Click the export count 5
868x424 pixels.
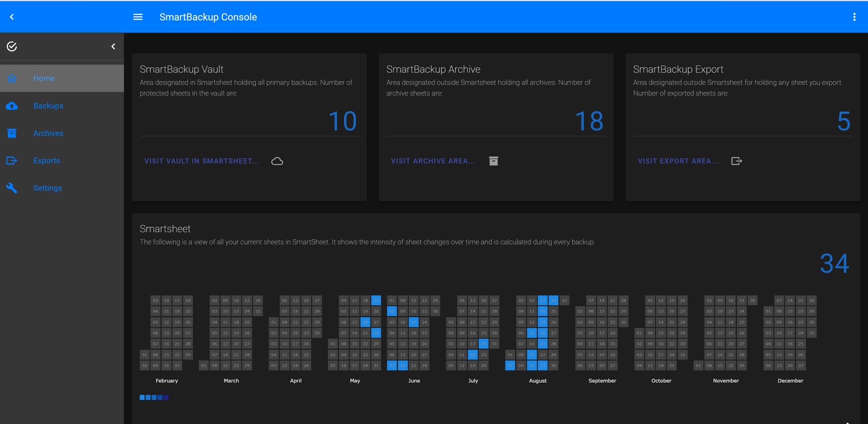tap(844, 121)
